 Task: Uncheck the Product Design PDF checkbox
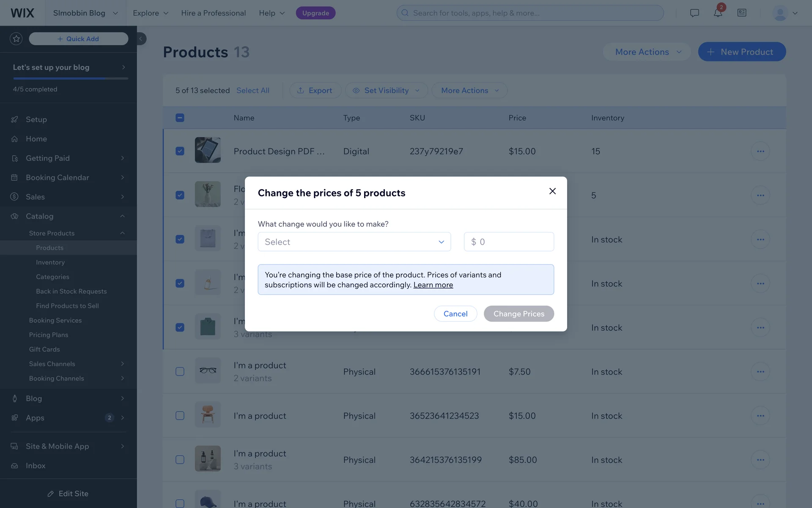click(x=180, y=151)
